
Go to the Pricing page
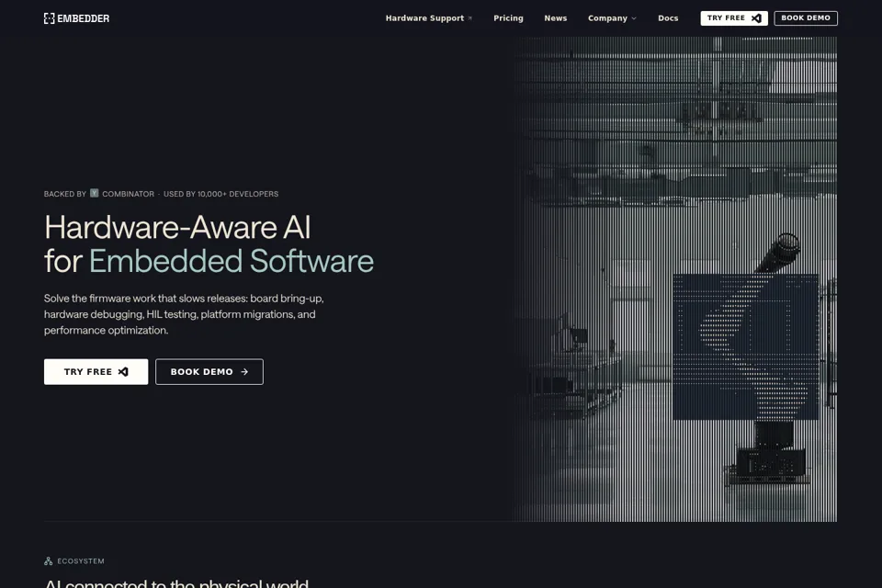click(x=508, y=18)
